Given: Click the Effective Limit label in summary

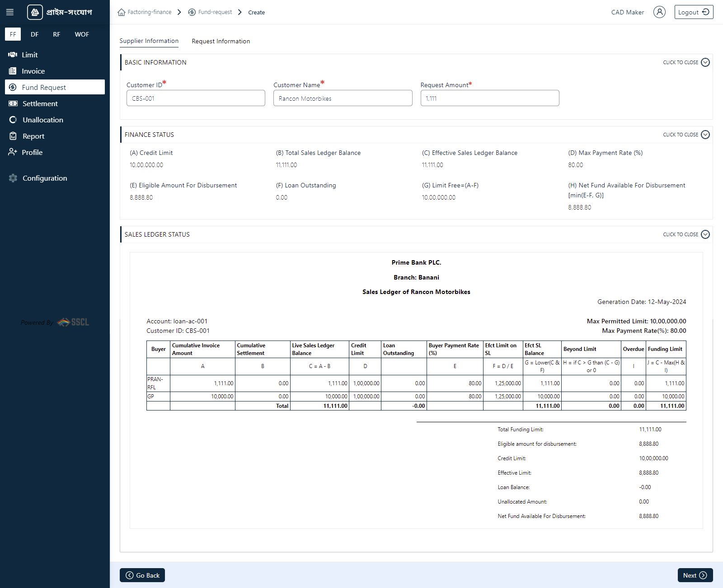Looking at the screenshot, I should tap(515, 473).
